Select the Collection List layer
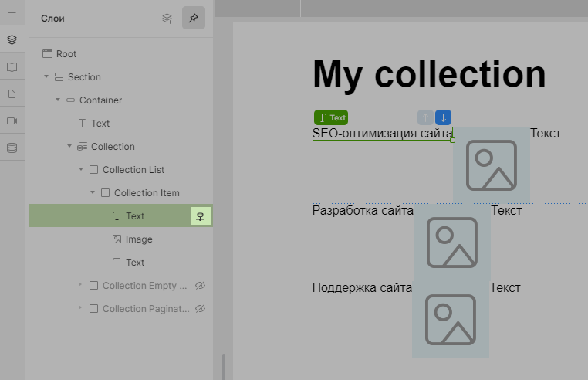The width and height of the screenshot is (588, 380). click(120, 170)
